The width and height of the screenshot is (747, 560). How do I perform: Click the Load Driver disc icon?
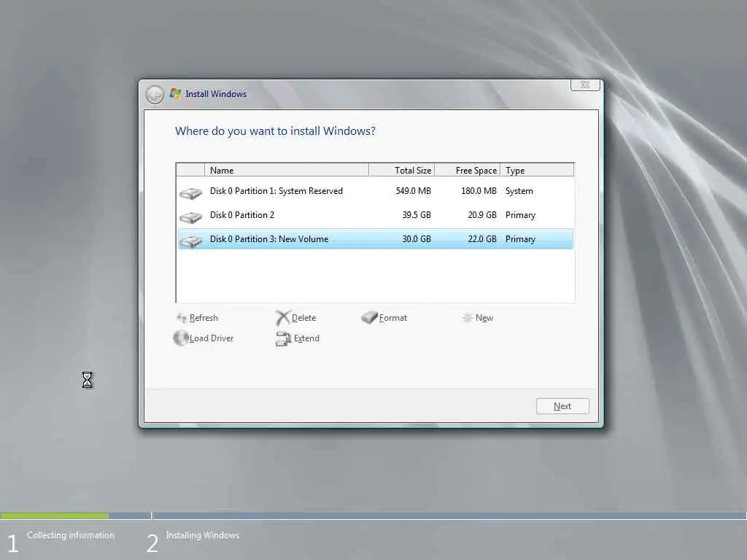pos(181,338)
